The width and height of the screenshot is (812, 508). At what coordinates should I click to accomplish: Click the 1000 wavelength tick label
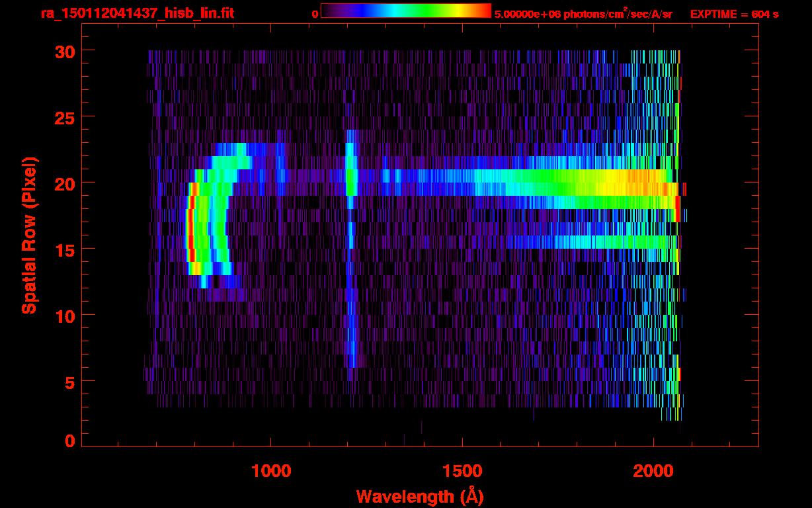point(271,470)
